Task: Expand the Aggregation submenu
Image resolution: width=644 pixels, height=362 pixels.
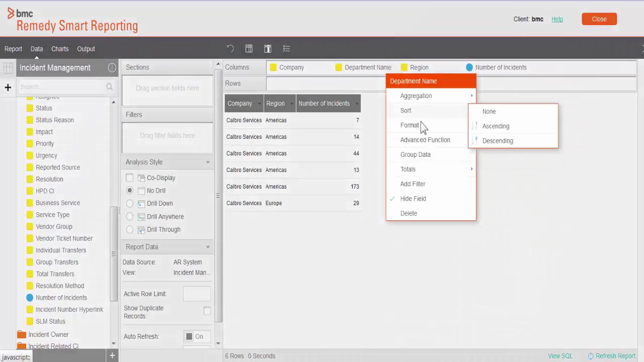Action: pyautogui.click(x=431, y=96)
